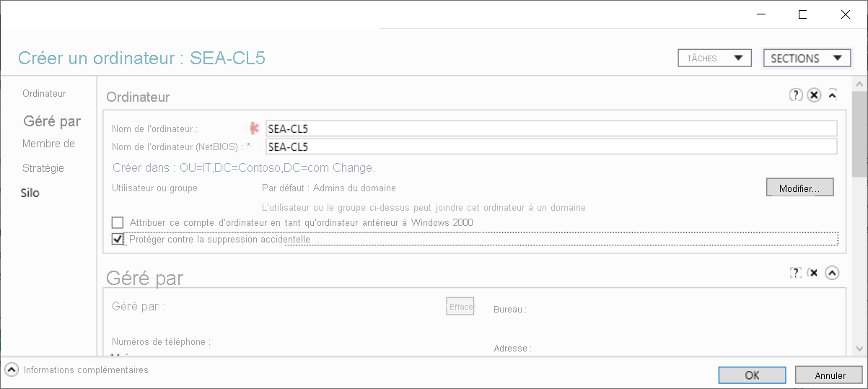868x389 pixels.
Task: Click the Effacer button in Géré par
Action: pos(460,307)
